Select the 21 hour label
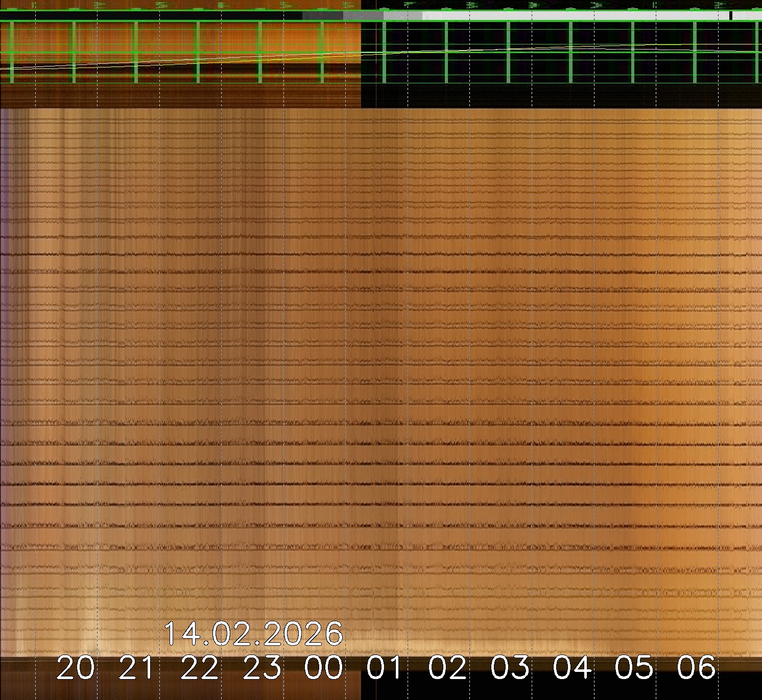762x700 pixels. pos(136,668)
